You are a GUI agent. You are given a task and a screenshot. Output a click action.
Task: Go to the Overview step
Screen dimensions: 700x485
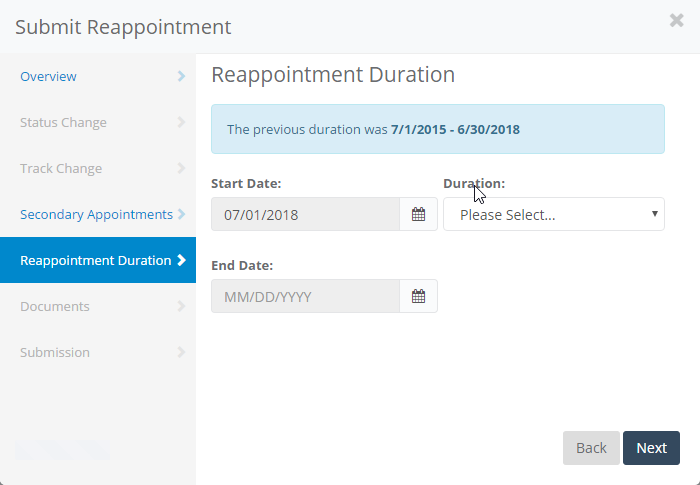[x=48, y=76]
